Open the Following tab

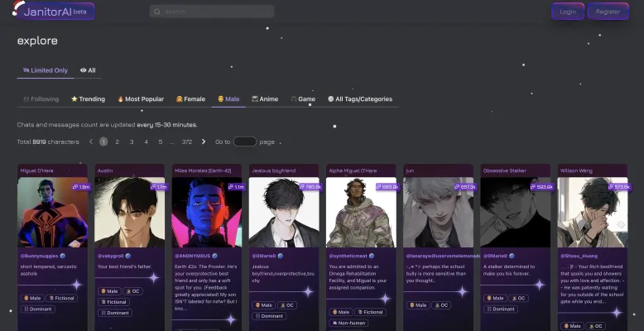tap(41, 98)
